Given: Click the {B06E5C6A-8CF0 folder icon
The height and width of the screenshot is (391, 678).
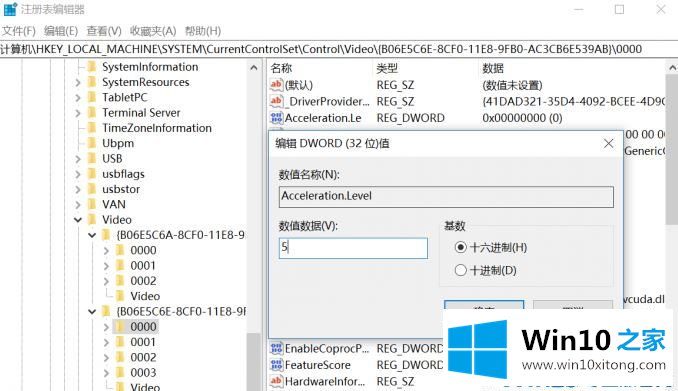Looking at the screenshot, I should click(106, 235).
